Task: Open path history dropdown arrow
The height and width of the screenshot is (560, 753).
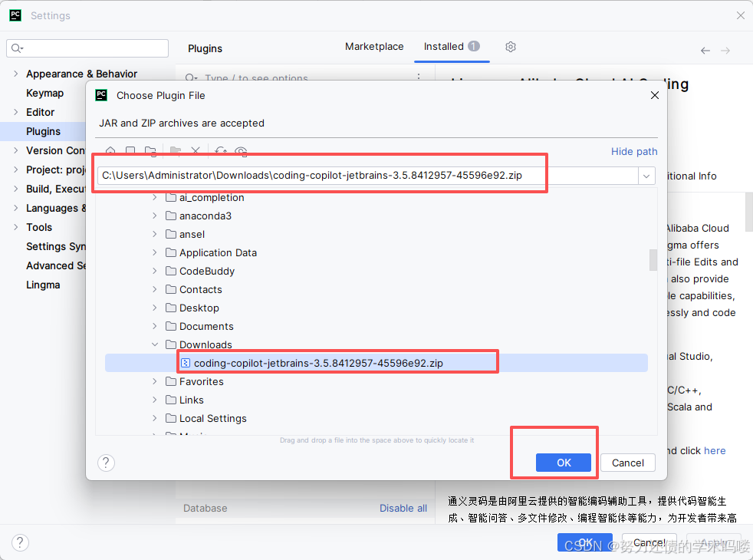Action: point(646,176)
